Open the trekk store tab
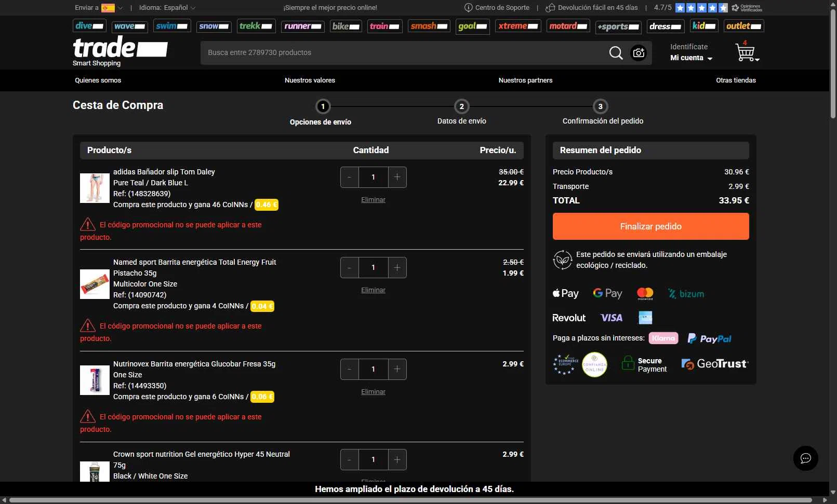Screen dimensions: 837x504 click(256, 26)
